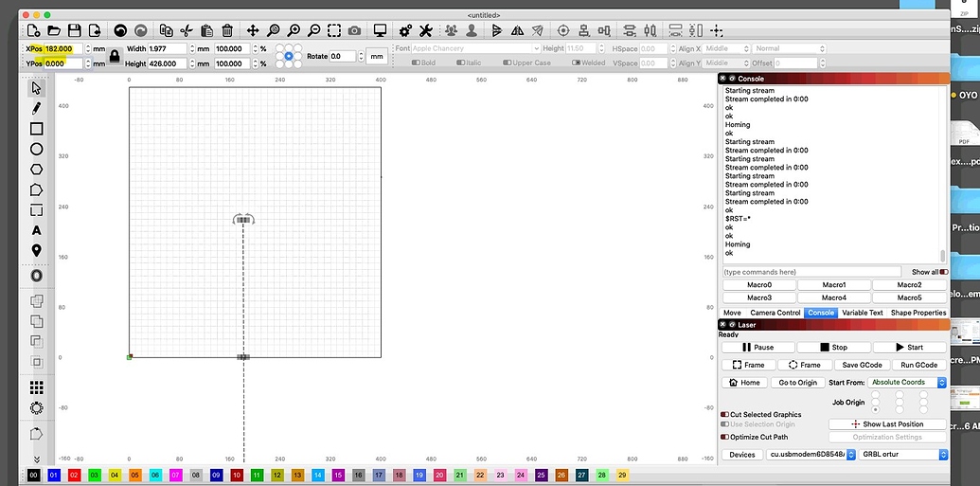
Task: Zoom in on the workspace
Action: 294,30
